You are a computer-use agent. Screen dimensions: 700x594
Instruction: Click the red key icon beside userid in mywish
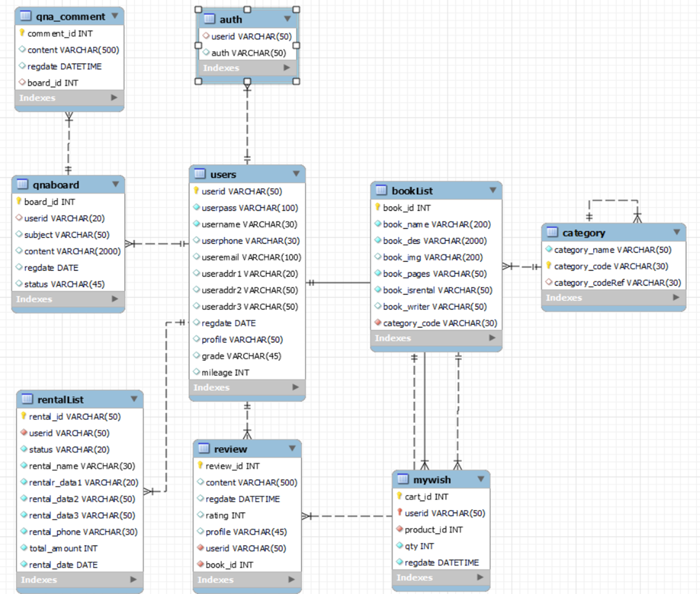coord(399,513)
